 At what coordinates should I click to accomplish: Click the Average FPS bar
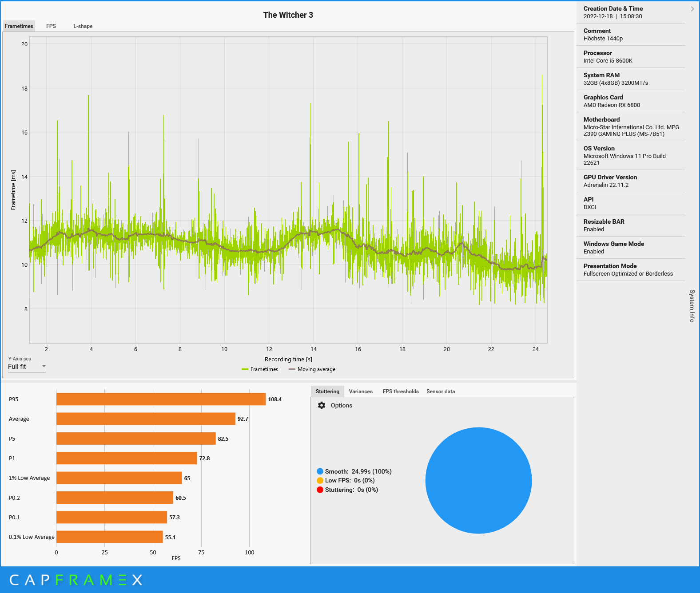pos(146,419)
